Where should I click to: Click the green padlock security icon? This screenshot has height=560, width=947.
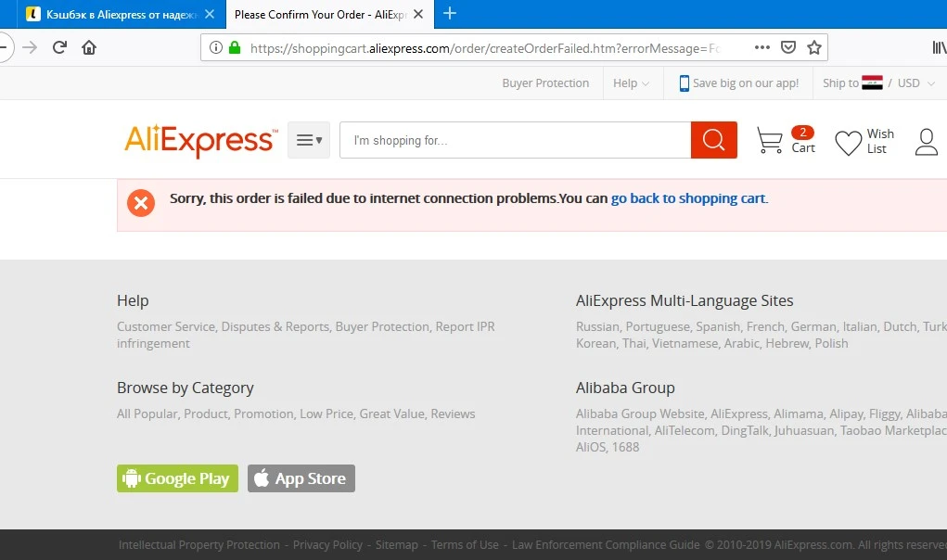235,47
